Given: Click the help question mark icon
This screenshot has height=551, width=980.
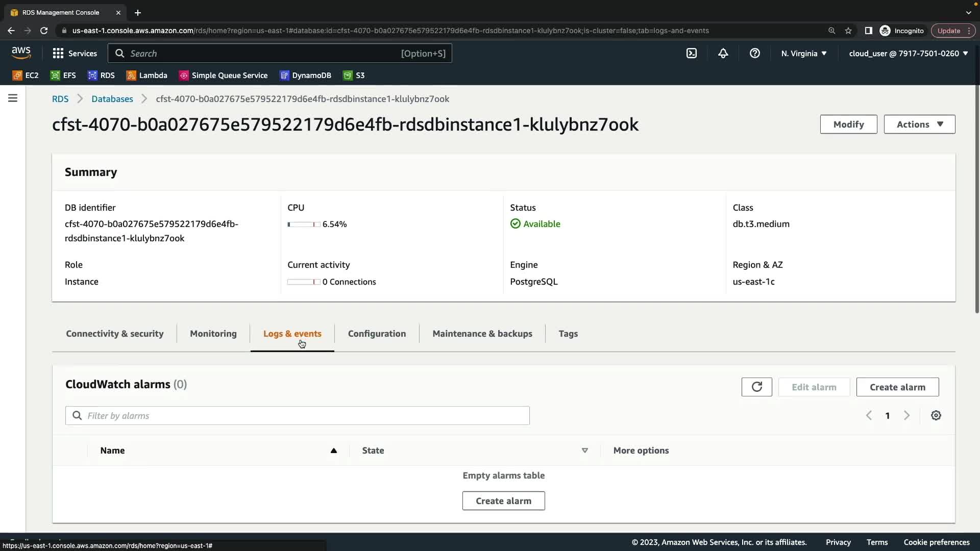Looking at the screenshot, I should click(755, 54).
